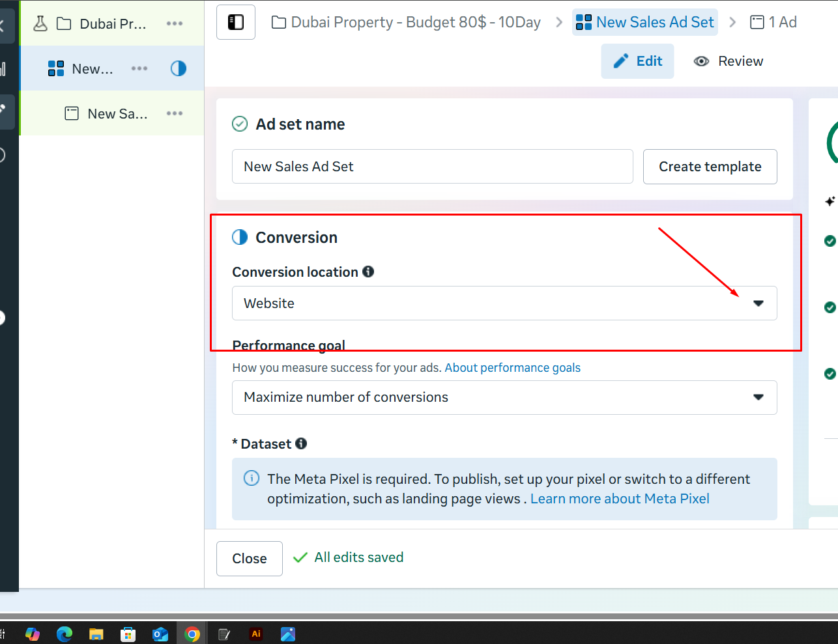Image resolution: width=838 pixels, height=644 pixels.
Task: Click the sidebar panel toggle icon
Action: click(x=235, y=22)
